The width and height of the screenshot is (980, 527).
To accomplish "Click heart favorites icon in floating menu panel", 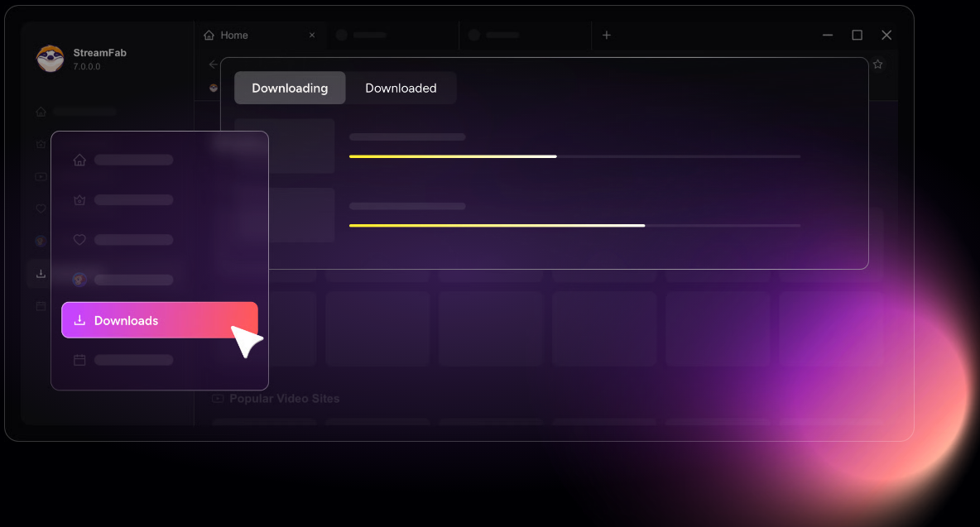I will (x=79, y=240).
